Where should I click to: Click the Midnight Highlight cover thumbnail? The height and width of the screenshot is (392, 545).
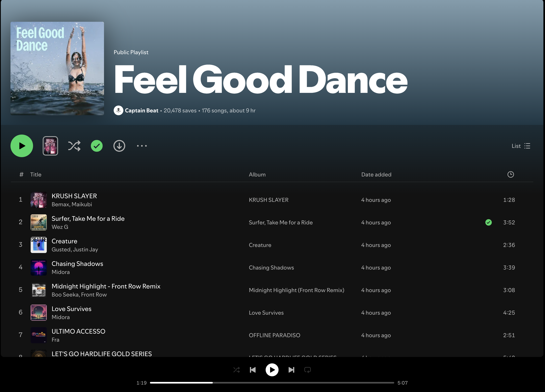[x=39, y=290]
